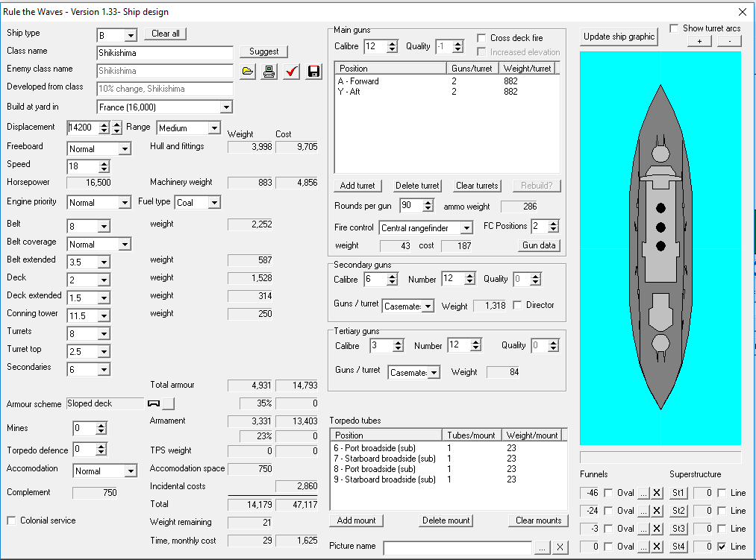Open the Fuel type dropdown
Viewport: 756px width, 560px height.
pos(214,202)
